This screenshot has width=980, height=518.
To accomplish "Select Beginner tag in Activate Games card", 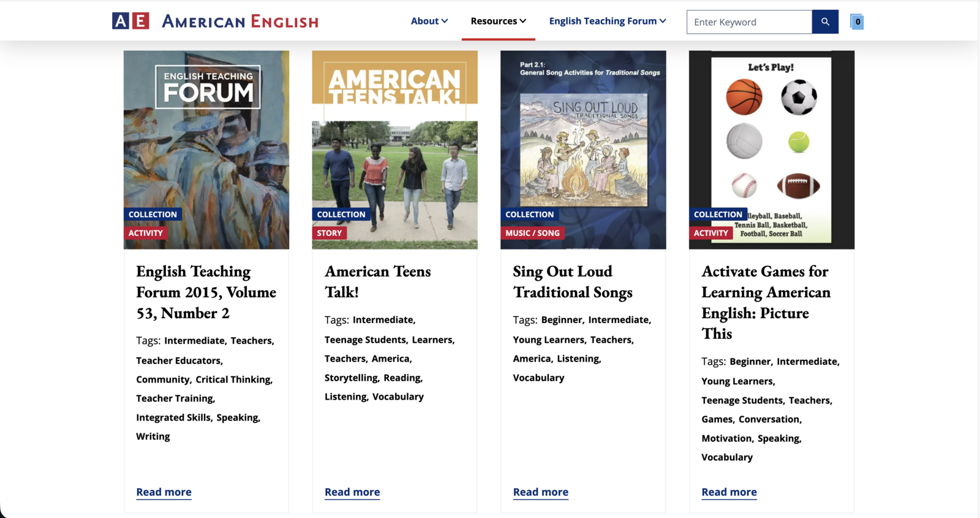I will (750, 362).
